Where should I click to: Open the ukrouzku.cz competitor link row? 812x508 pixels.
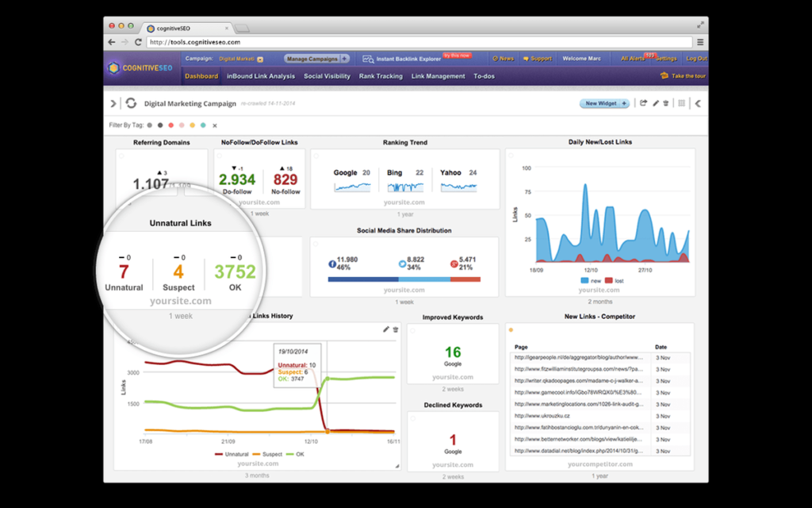(x=599, y=416)
